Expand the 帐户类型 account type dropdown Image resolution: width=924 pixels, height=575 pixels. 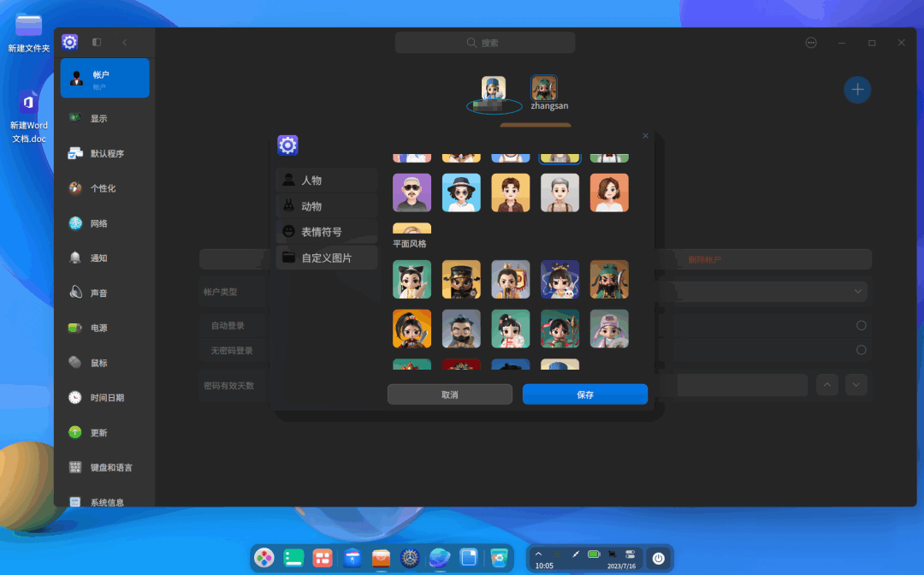coord(857,291)
